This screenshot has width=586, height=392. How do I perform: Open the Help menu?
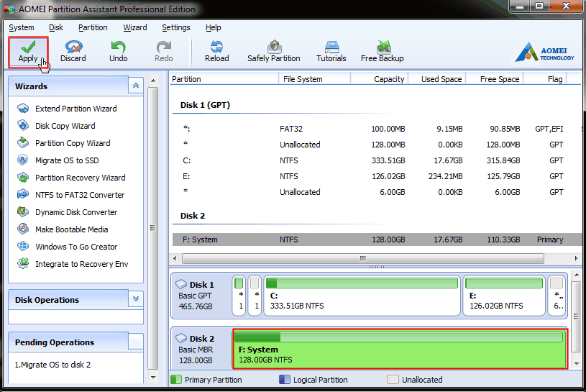213,27
